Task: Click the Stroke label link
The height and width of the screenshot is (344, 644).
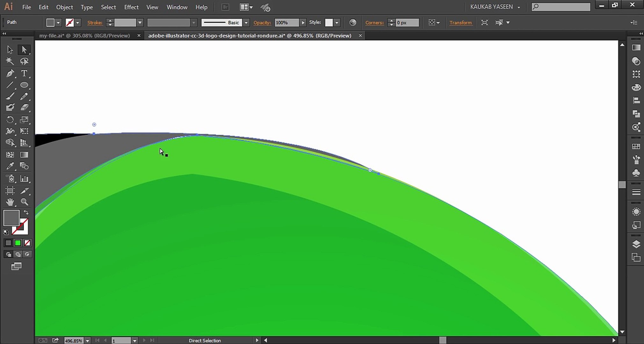Action: coord(95,23)
